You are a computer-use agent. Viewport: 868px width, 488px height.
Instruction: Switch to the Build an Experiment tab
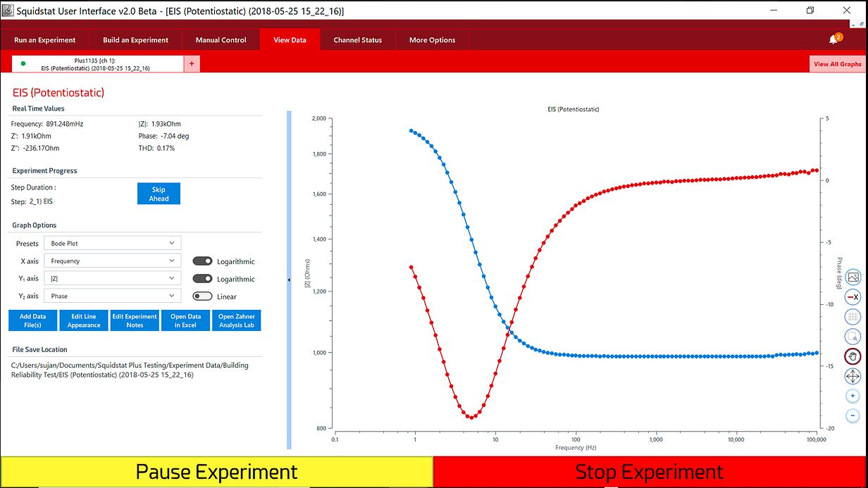pos(135,40)
